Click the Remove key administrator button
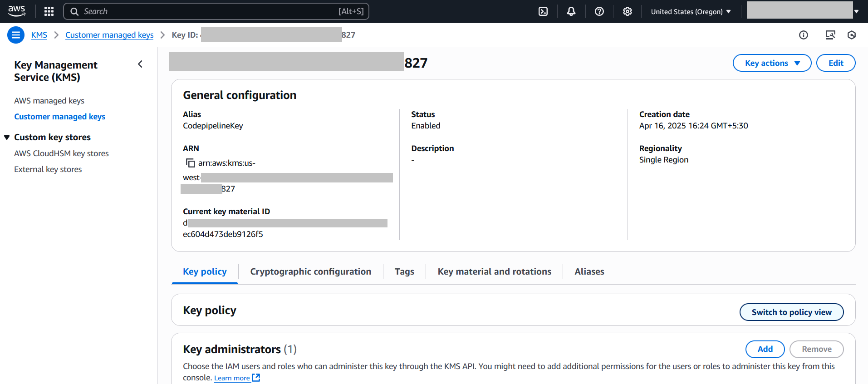This screenshot has width=868, height=384. tap(816, 349)
